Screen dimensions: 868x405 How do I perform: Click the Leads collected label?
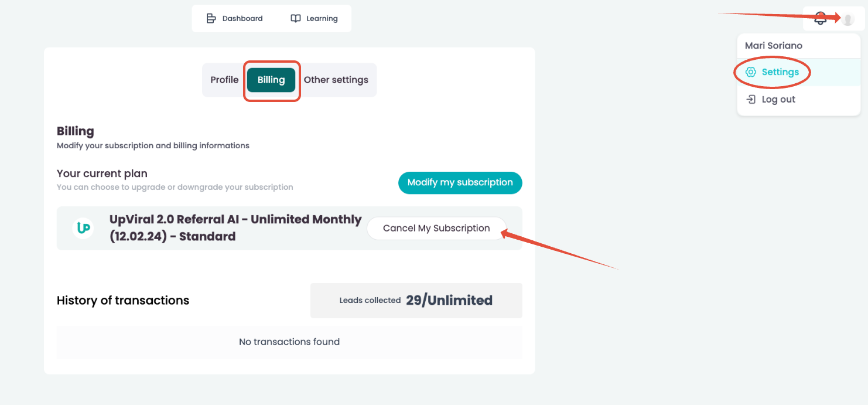(370, 301)
